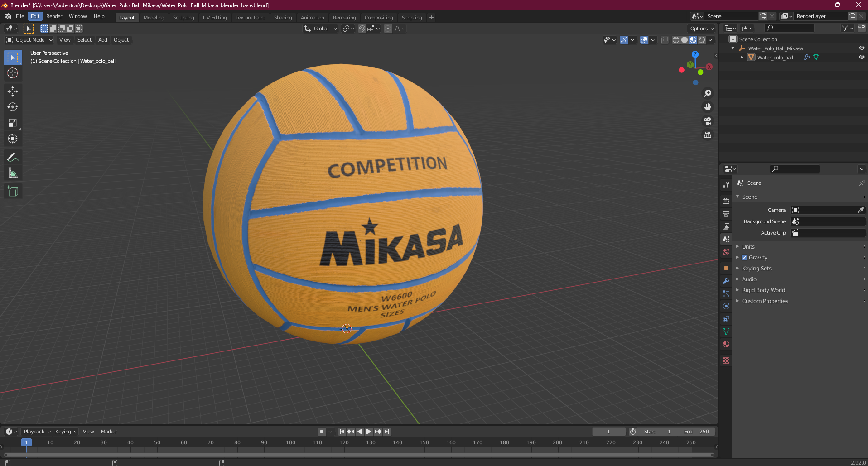Switch to rendered viewport shading
Viewport: 868px width, 466px height.
(x=702, y=40)
